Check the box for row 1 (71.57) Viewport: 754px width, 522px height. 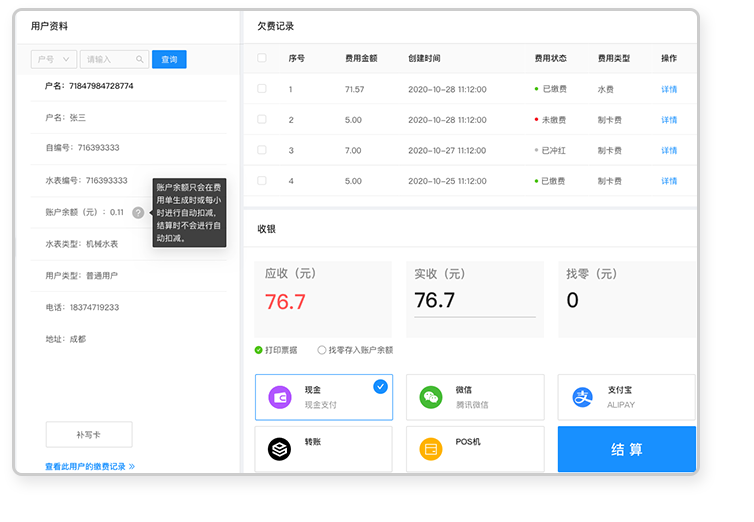(262, 88)
